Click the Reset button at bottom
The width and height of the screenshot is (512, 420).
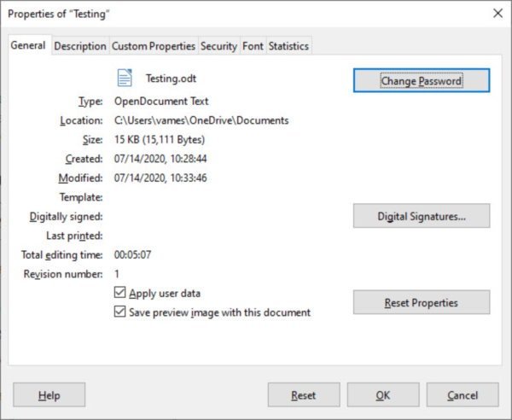point(304,395)
